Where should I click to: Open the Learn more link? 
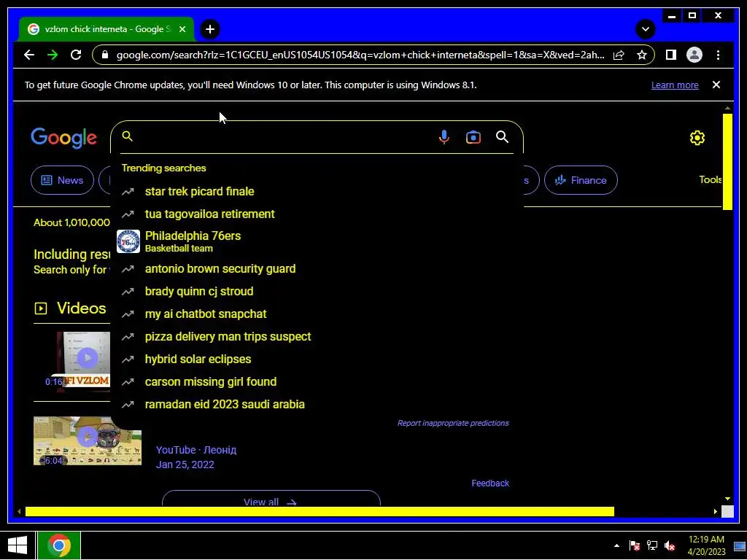tap(675, 85)
